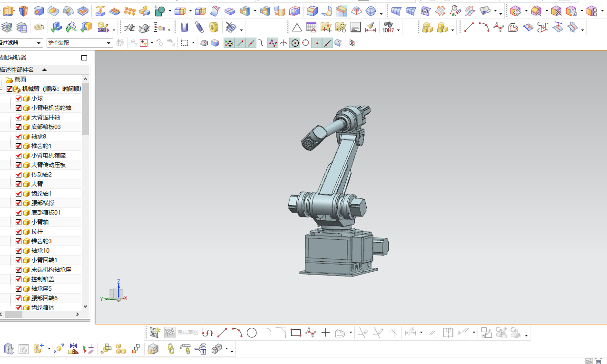Select the 锥齿轮3 tree item
Image resolution: width=607 pixels, height=364 pixels.
pos(41,241)
